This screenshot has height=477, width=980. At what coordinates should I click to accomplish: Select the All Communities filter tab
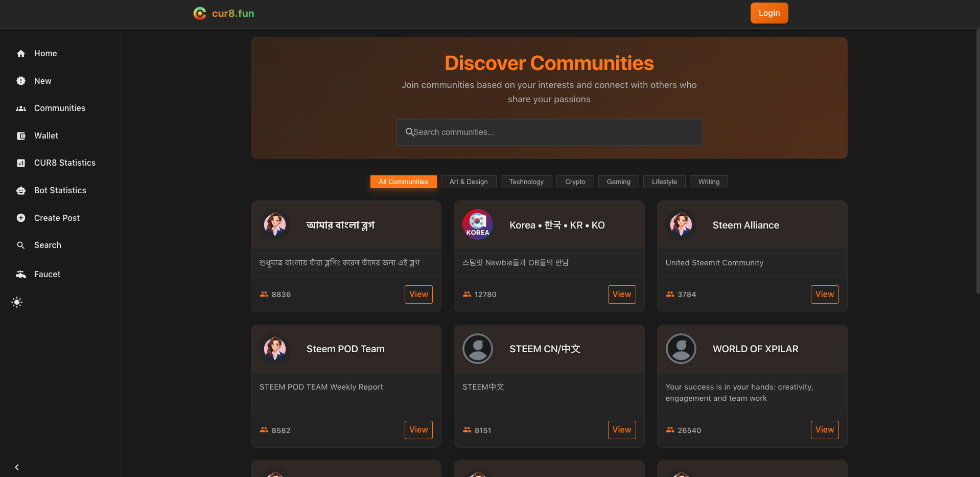point(404,182)
